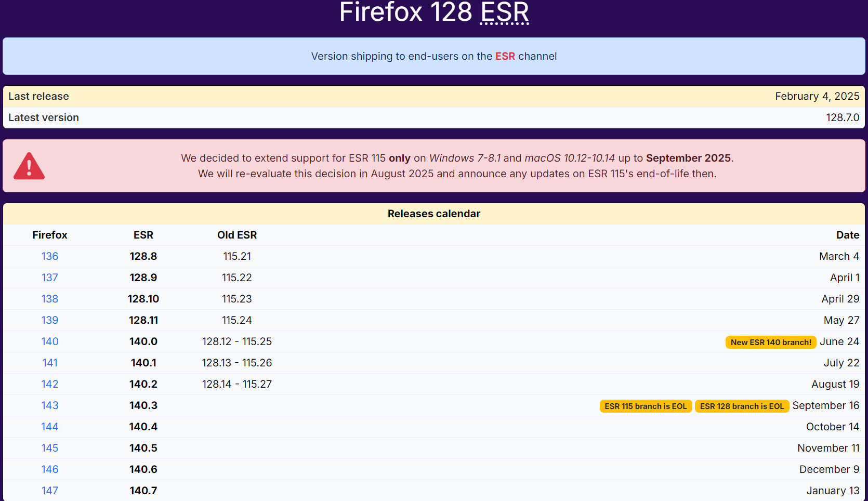Select ESR version 128.9 cell
The height and width of the screenshot is (501, 868).
click(143, 278)
